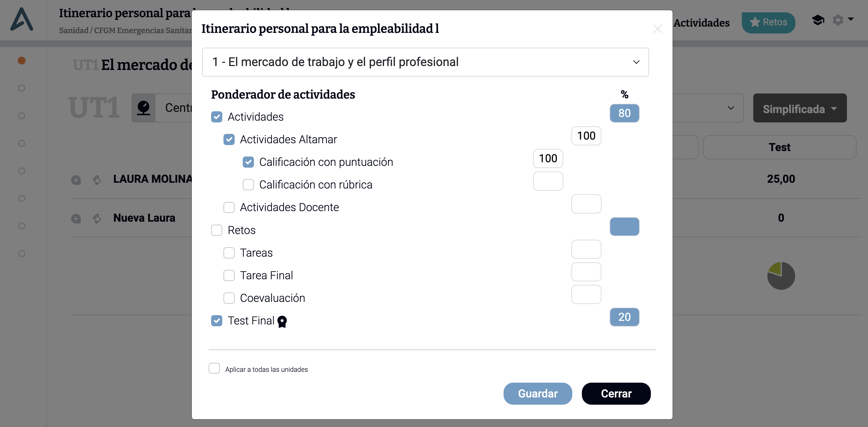Enable the Retos checkbox

click(217, 230)
